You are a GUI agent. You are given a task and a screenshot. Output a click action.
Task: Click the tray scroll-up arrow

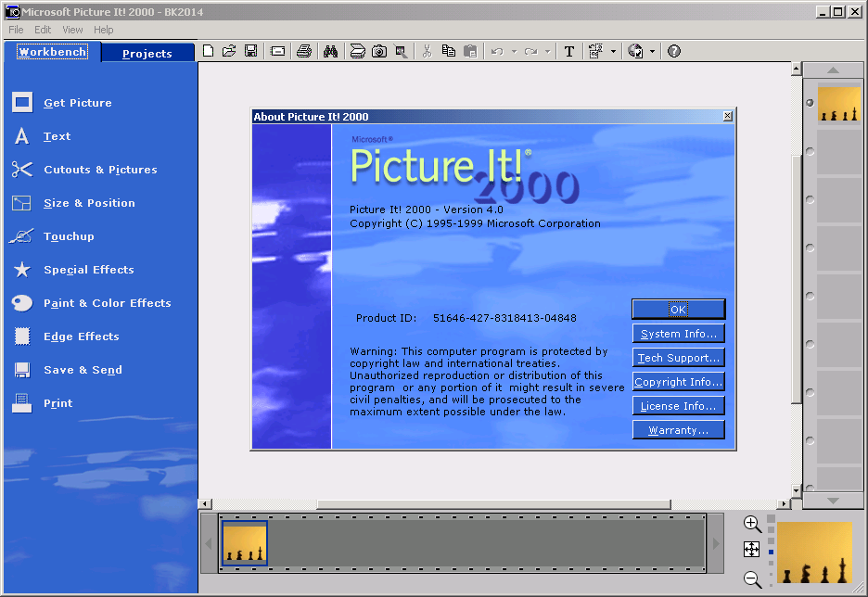pyautogui.click(x=833, y=70)
